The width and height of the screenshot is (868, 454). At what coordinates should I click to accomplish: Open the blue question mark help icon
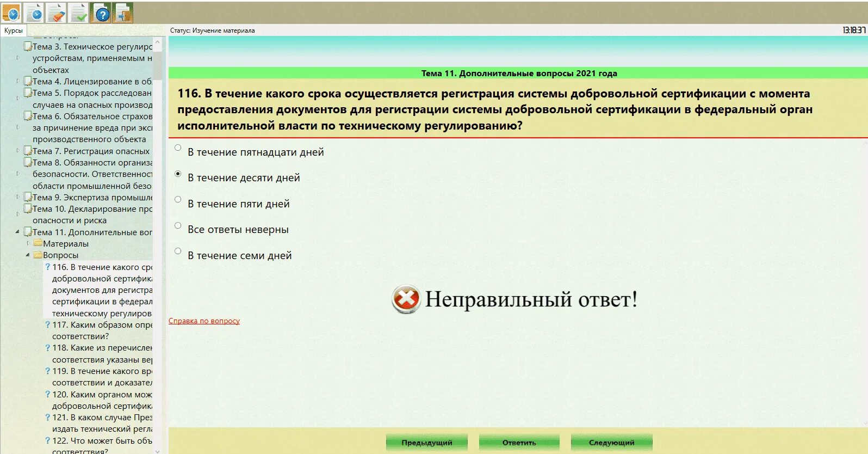[x=102, y=13]
